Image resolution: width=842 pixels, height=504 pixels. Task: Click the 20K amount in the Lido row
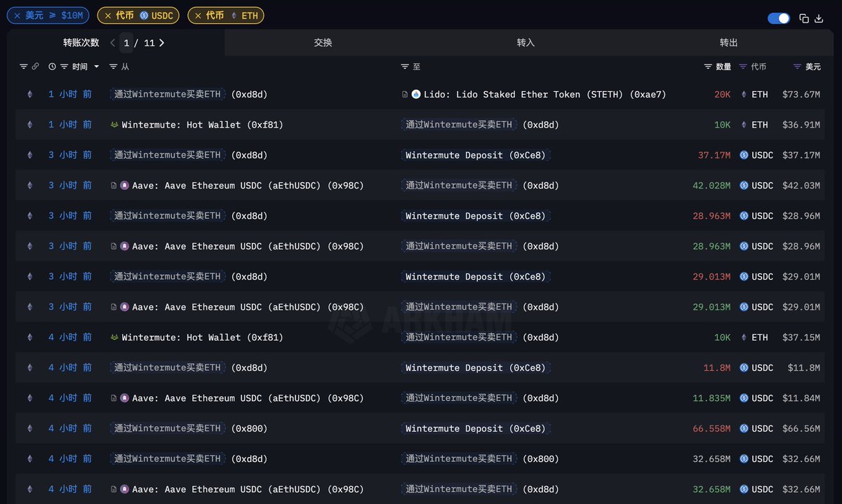722,95
